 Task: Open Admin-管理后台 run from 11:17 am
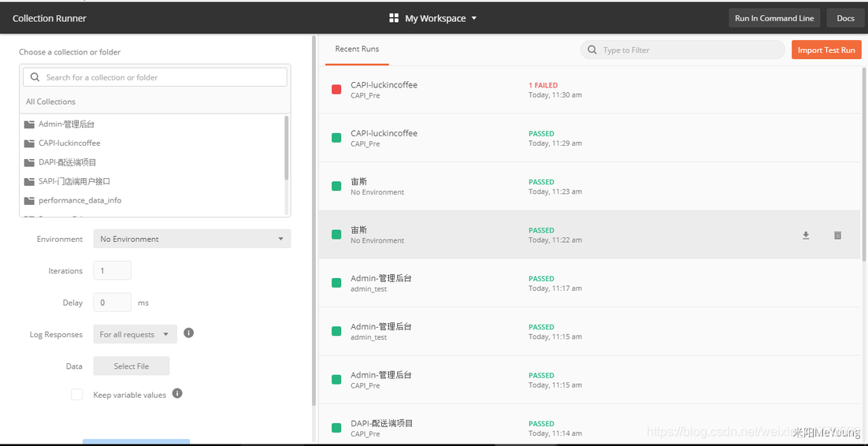tap(589, 283)
